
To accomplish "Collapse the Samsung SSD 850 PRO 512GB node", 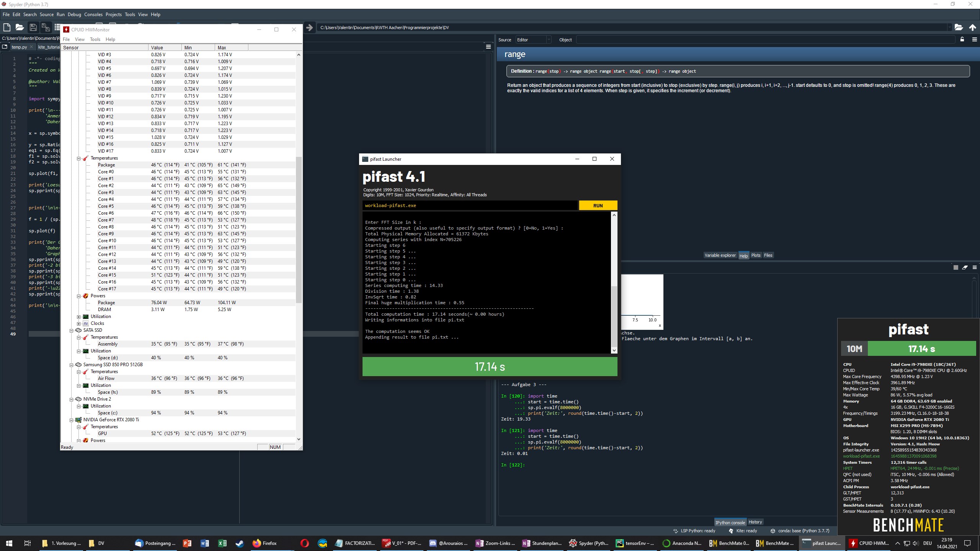I will [x=71, y=365].
